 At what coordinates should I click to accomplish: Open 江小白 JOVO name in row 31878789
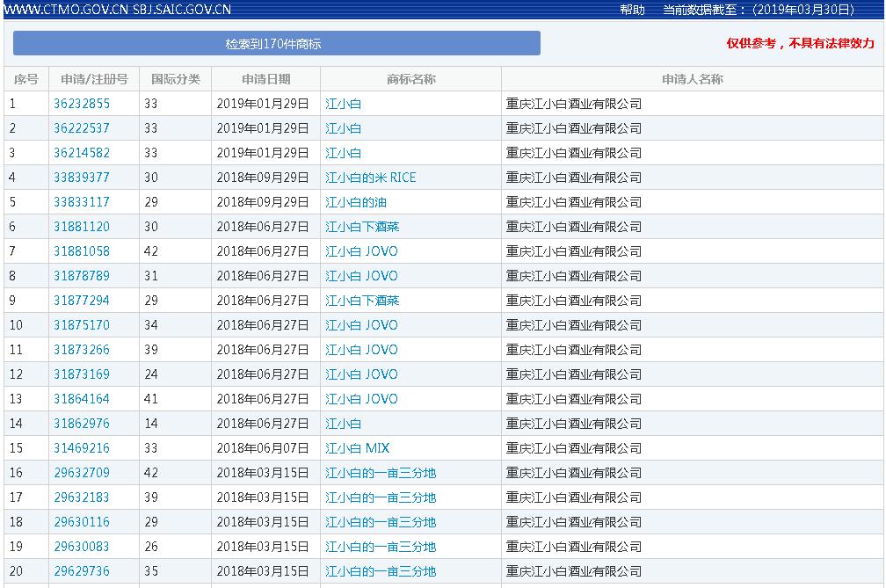361,276
